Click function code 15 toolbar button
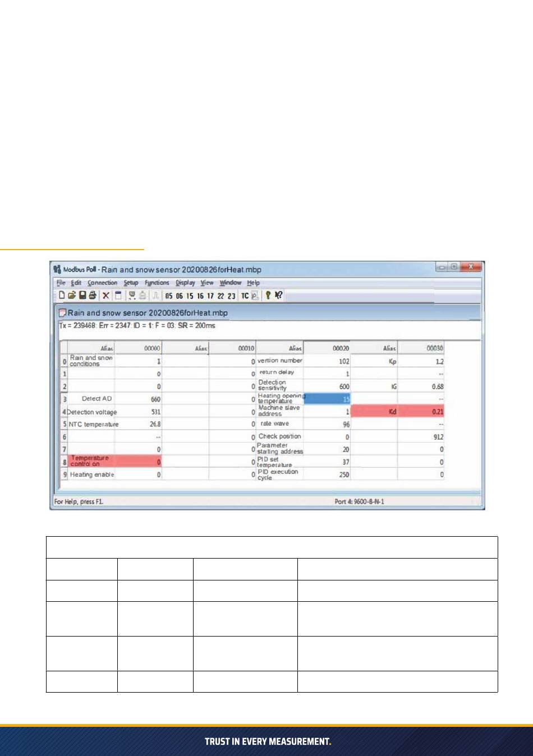The image size is (533, 756). (190, 296)
